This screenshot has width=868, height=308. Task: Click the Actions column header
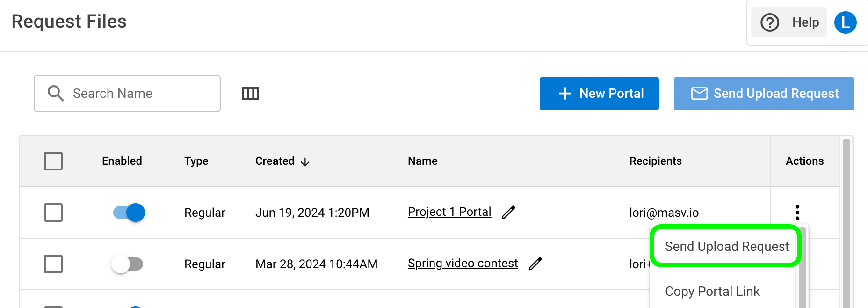805,161
